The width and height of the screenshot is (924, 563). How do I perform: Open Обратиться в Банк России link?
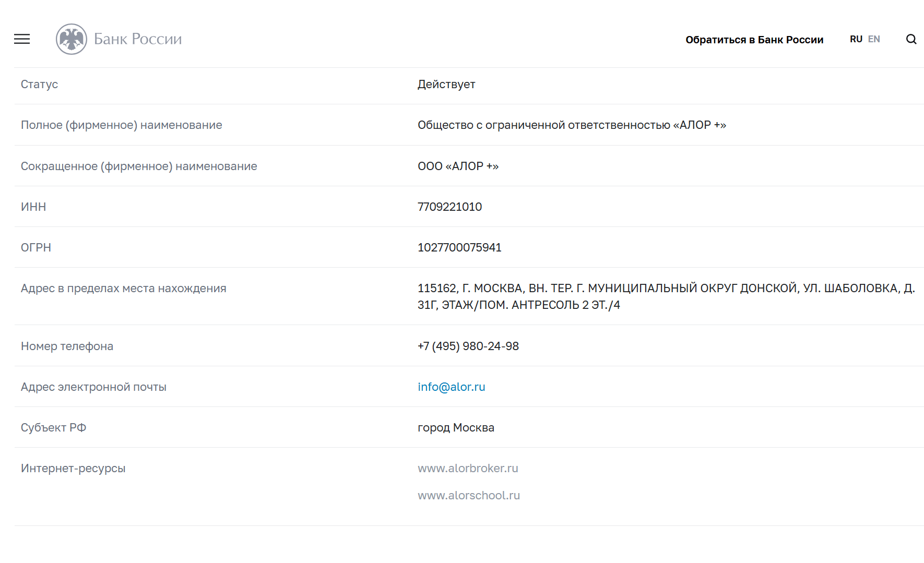coord(754,40)
